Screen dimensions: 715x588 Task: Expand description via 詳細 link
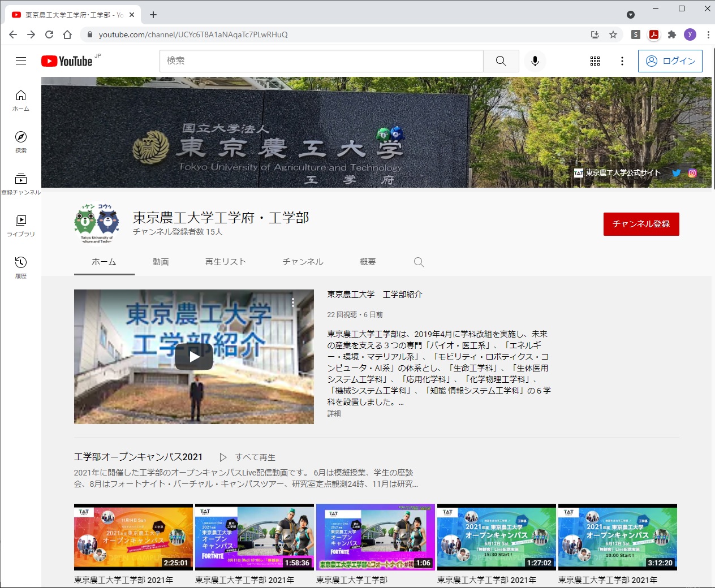[x=334, y=414]
